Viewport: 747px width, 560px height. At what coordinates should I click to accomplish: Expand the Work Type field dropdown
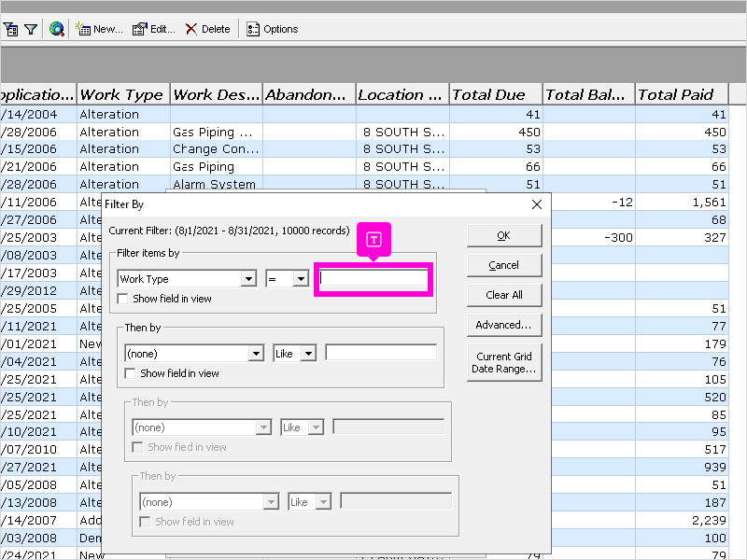pyautogui.click(x=248, y=279)
